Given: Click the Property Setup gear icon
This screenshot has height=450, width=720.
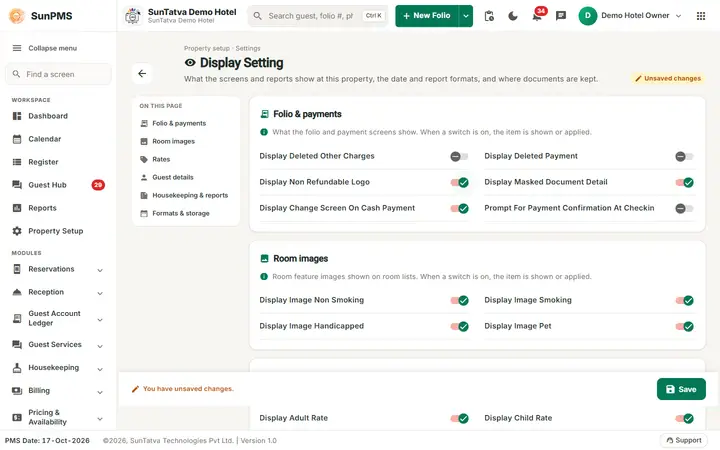Looking at the screenshot, I should [x=17, y=231].
